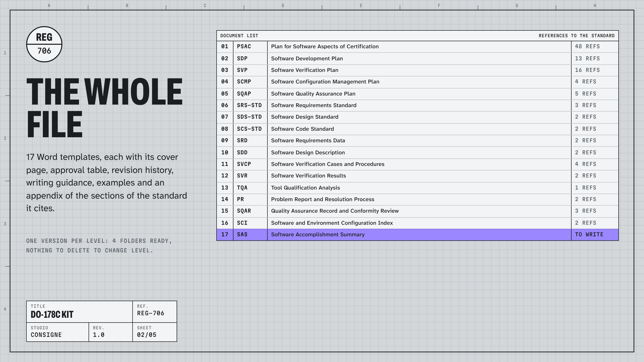644x362 pixels.
Task: Click column marker 'D' on ruler
Action: [x=283, y=6]
